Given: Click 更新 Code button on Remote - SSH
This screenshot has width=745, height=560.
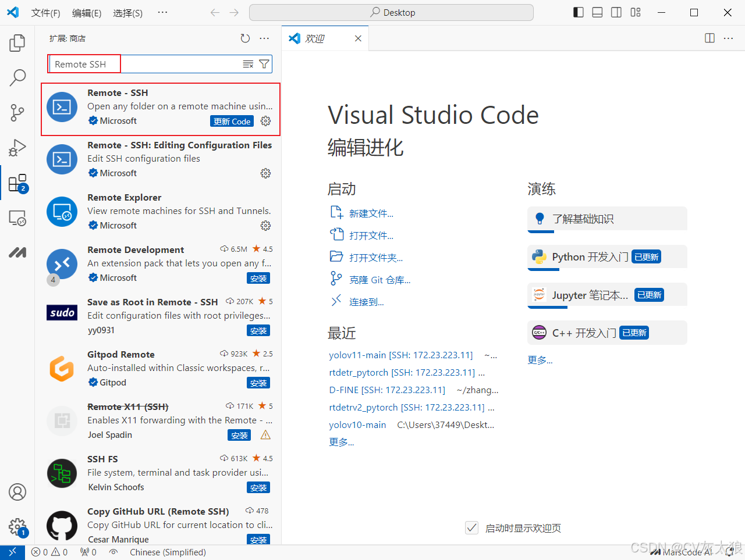Looking at the screenshot, I should [x=232, y=122].
